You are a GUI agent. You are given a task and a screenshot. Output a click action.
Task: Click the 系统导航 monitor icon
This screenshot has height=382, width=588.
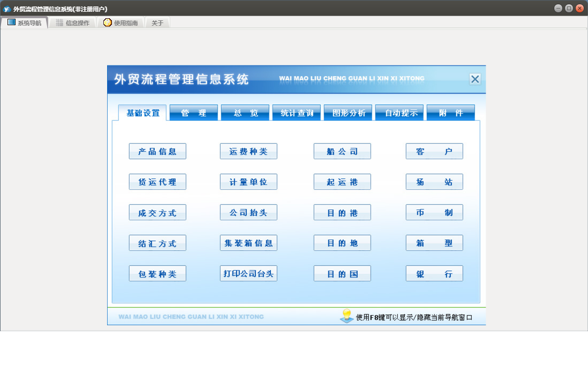(x=11, y=23)
